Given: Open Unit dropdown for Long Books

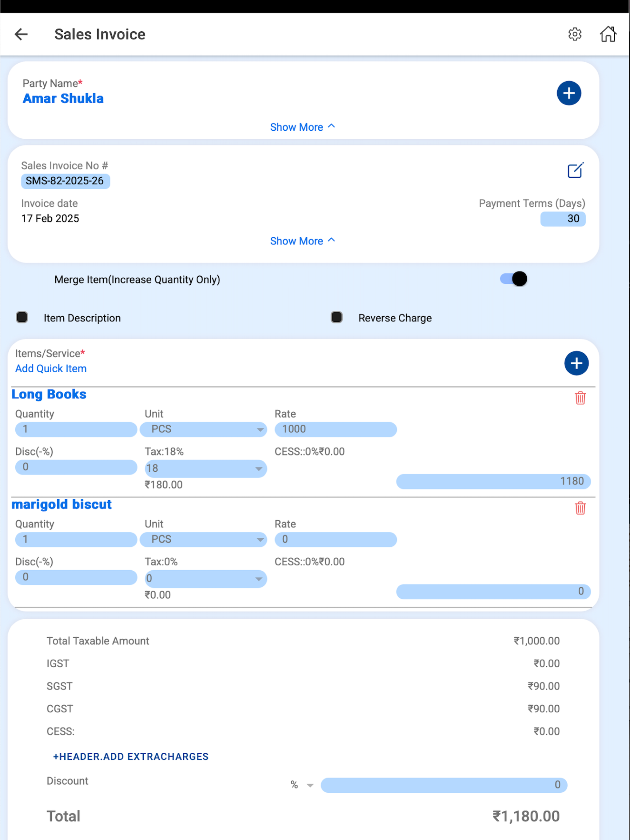Looking at the screenshot, I should [203, 430].
